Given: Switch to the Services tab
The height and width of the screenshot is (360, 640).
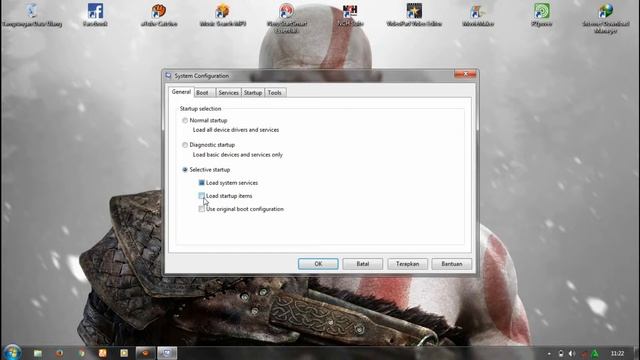Looking at the screenshot, I should (228, 93).
